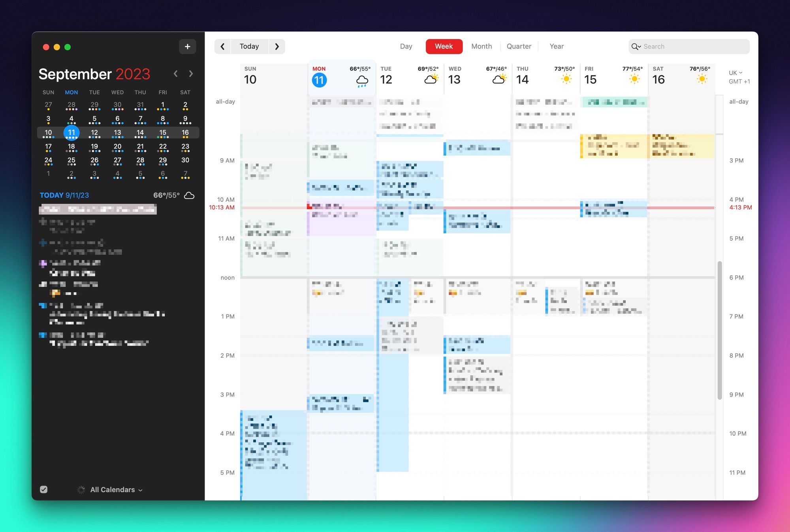Switch to Day view
Screen dimensions: 790x532
coord(406,46)
